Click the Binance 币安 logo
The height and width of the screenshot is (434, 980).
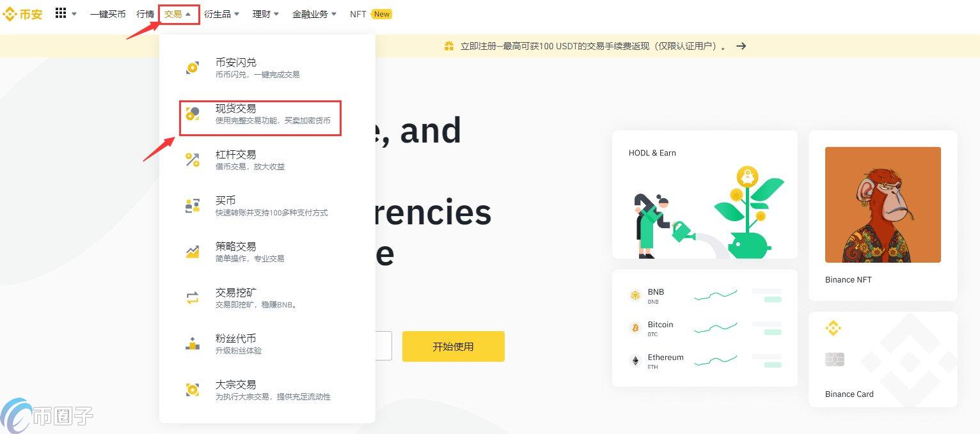[22, 13]
